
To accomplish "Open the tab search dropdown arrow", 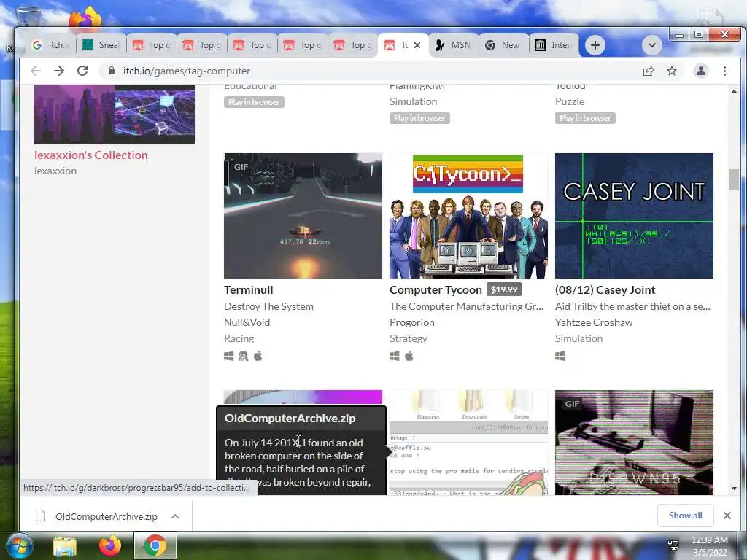I will coord(651,45).
